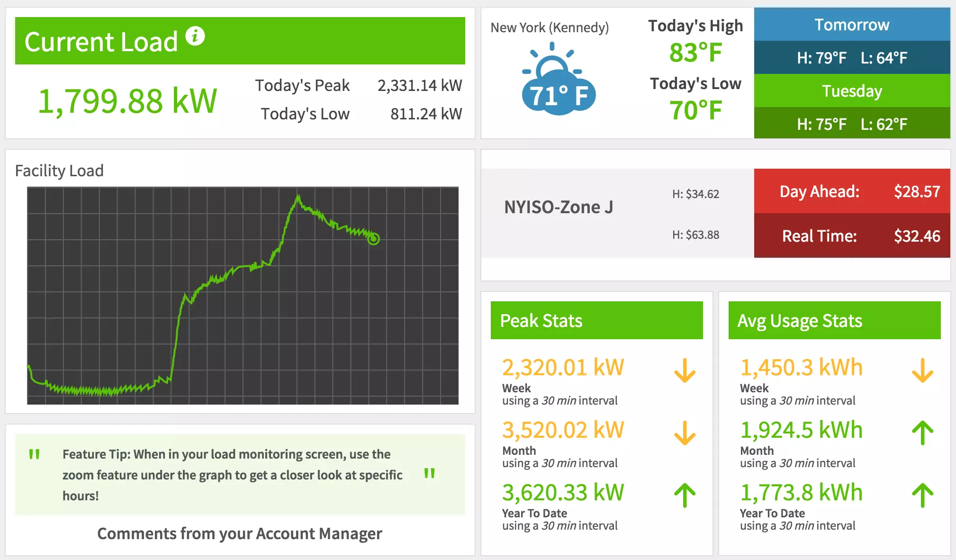
Task: Click the 3,520.02 kW monthly peak value
Action: click(x=563, y=430)
